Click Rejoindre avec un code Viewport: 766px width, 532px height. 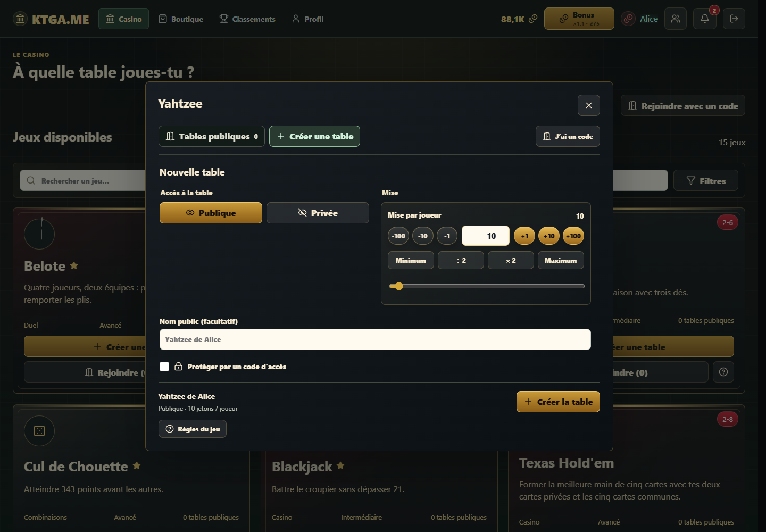pyautogui.click(x=683, y=105)
